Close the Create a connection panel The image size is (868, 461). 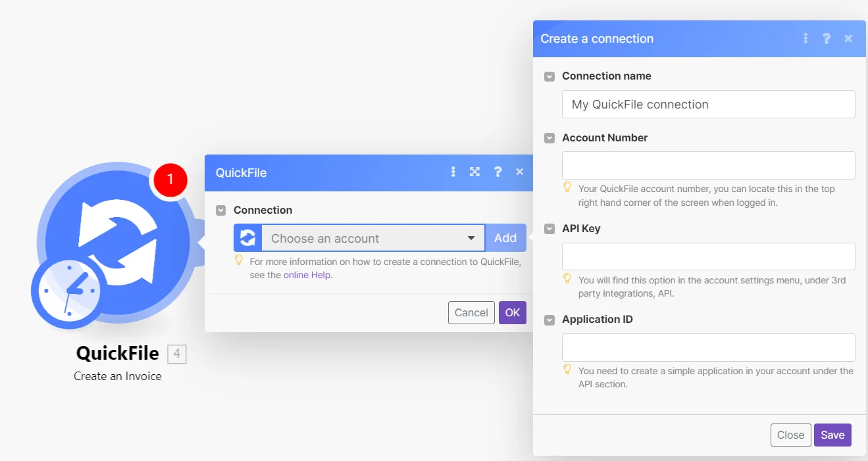point(848,39)
